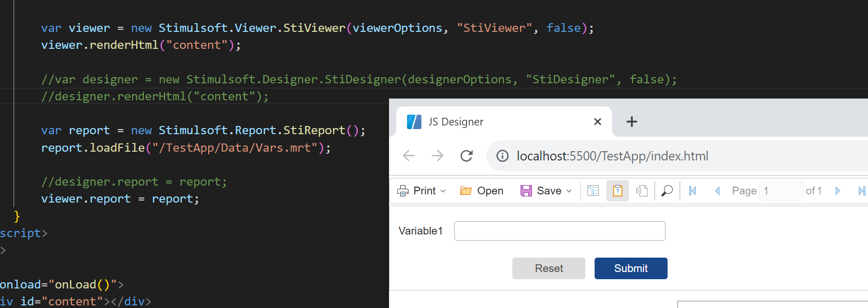Click code line 'report.loadFile("/TestApp/Data/Vars.mrt");'
Viewport: 868px width, 308px height.
[186, 148]
